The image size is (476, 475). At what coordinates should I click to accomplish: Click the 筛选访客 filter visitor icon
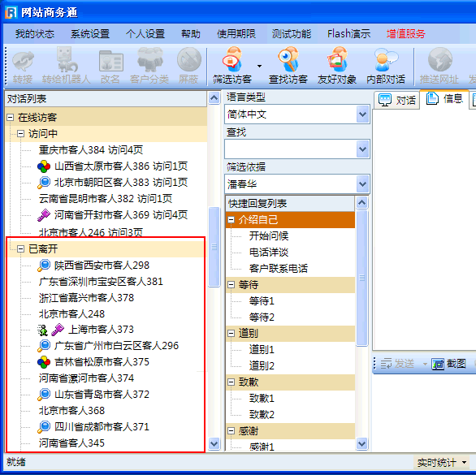232,59
